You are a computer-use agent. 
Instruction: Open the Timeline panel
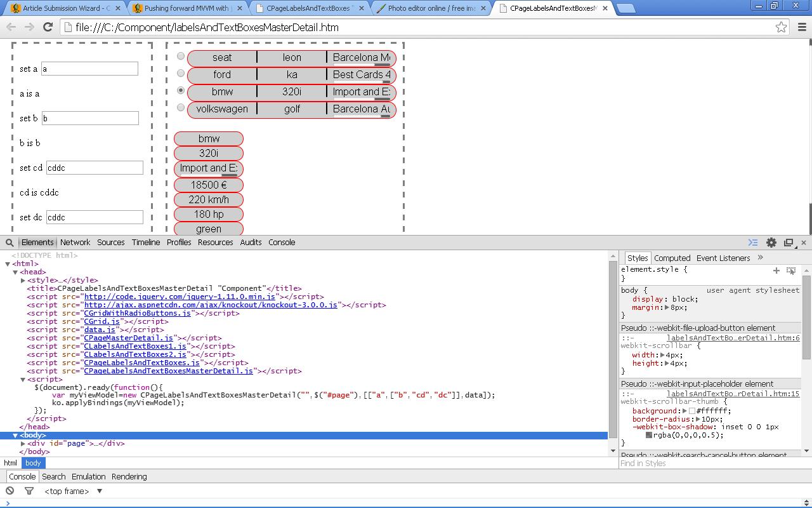tap(146, 243)
